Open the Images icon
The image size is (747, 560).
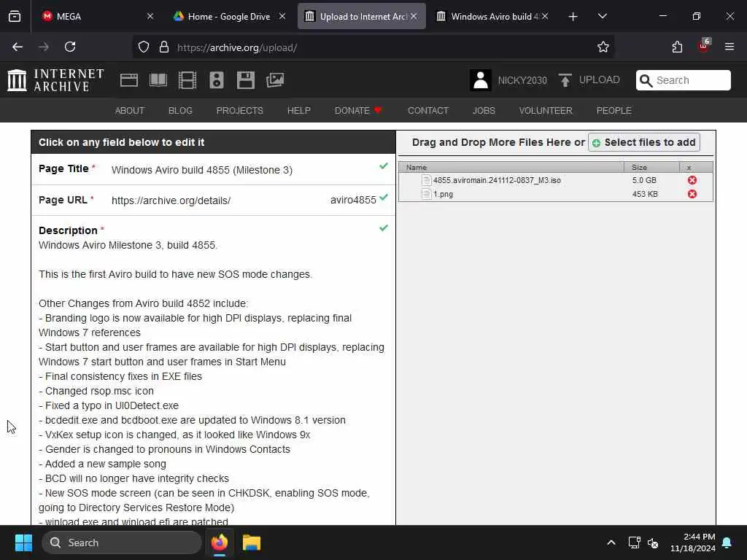pyautogui.click(x=275, y=80)
